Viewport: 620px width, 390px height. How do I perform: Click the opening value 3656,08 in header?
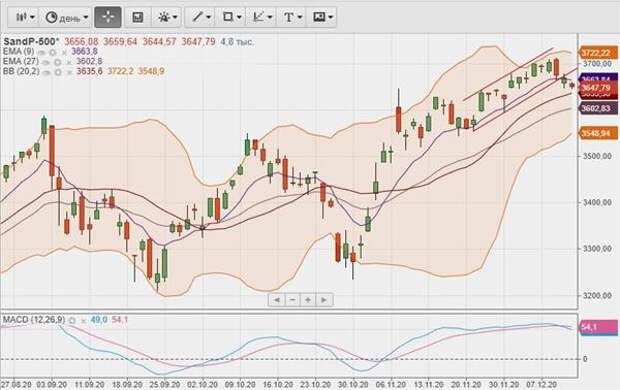(81, 42)
